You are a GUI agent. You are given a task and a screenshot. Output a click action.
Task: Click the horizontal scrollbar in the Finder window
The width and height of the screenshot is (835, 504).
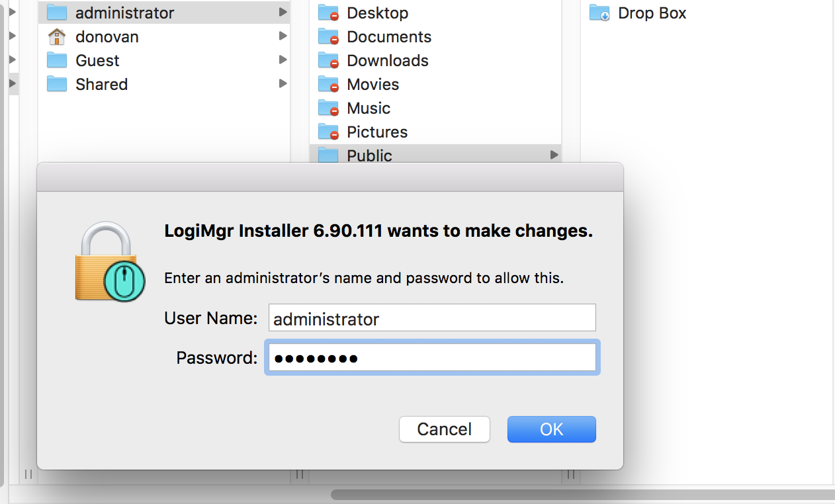[582, 494]
